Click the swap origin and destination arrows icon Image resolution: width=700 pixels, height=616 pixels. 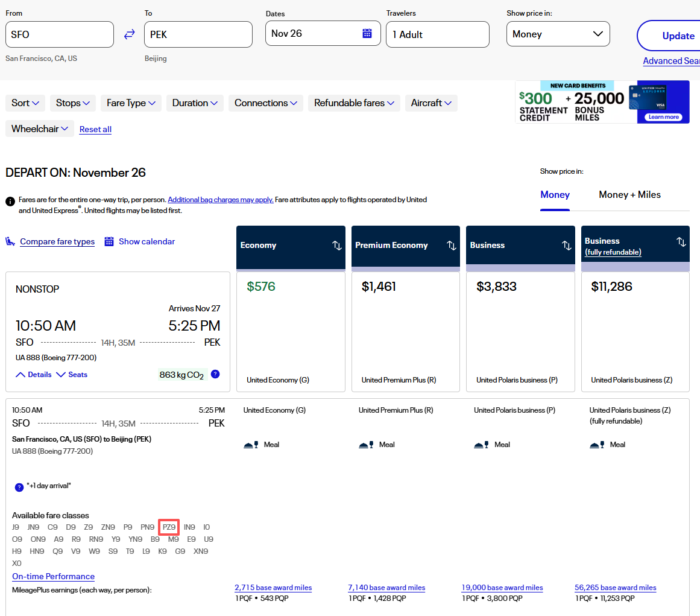coord(129,34)
